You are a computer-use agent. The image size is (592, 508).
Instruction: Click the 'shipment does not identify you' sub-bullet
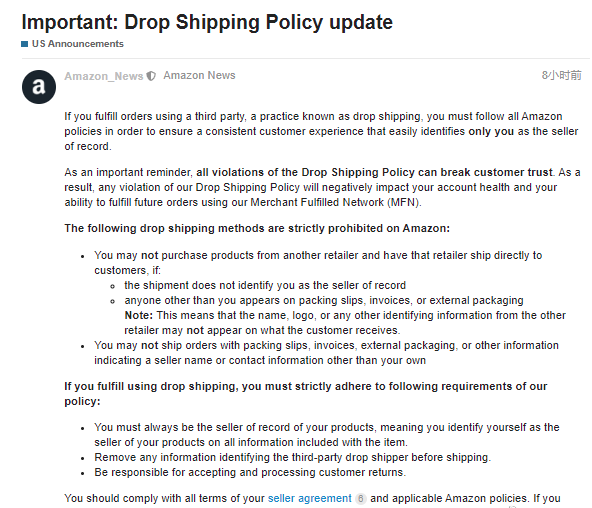[x=265, y=285]
